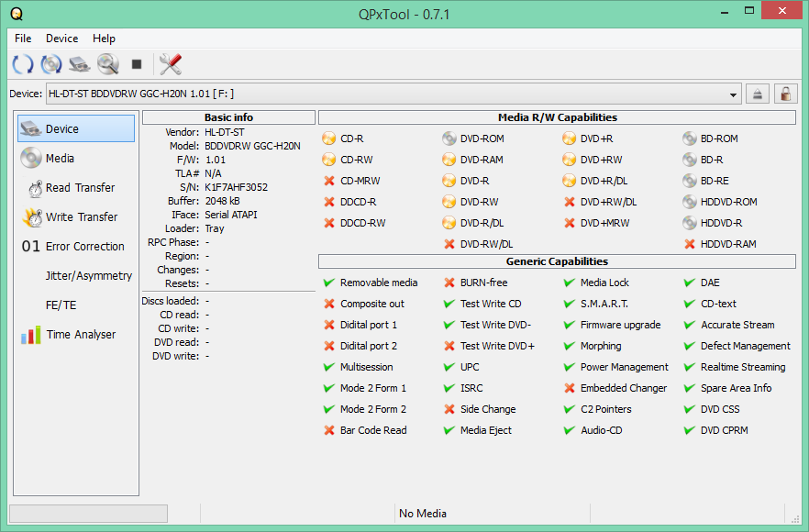Click the IFace value Serial ATAPI

pyautogui.click(x=230, y=215)
